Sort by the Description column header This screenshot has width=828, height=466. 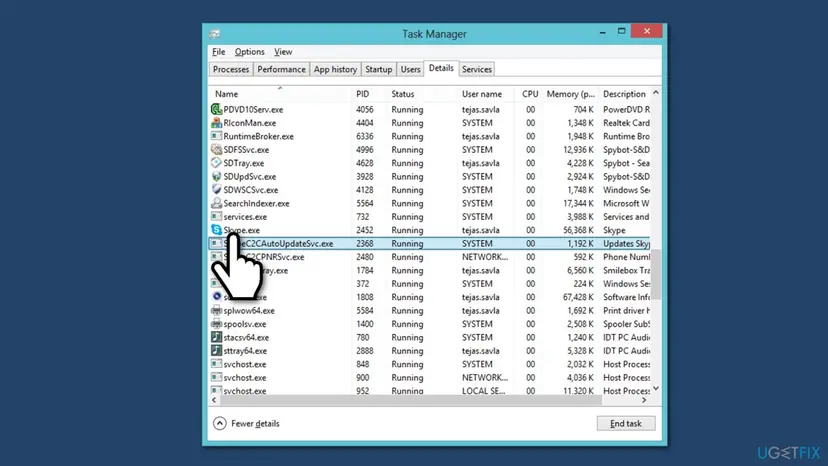point(624,94)
